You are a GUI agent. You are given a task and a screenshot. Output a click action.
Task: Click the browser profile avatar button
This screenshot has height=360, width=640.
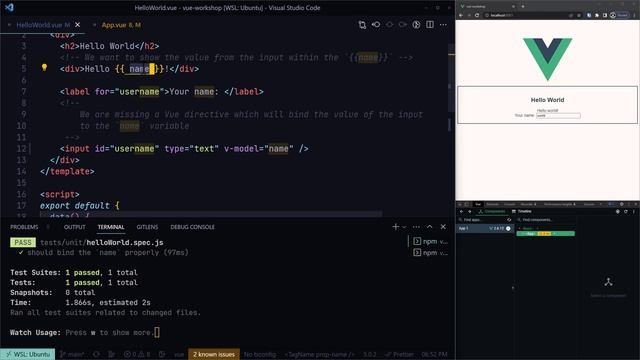(x=613, y=15)
